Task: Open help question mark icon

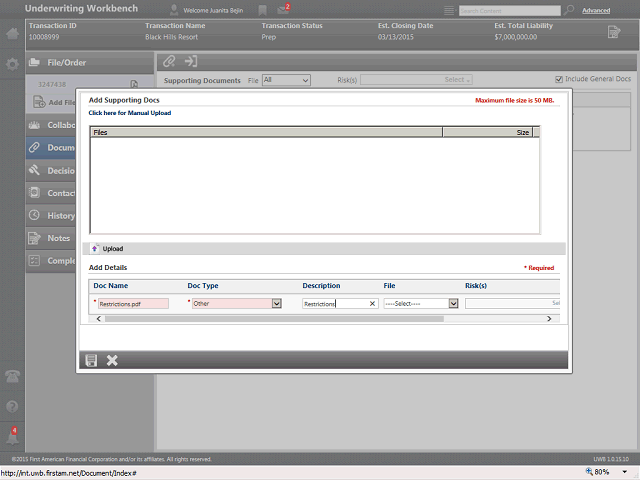Action: (12, 406)
